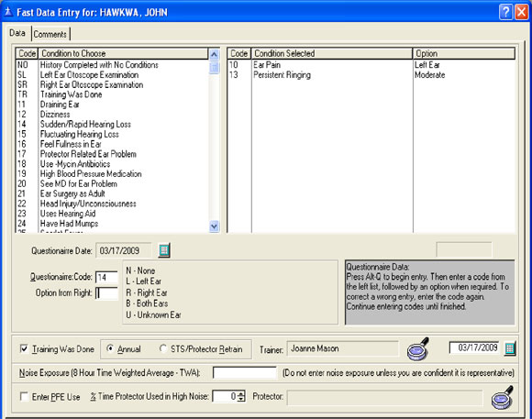Click the title bar application icon
This screenshot has width=532, height=419.
click(x=8, y=12)
